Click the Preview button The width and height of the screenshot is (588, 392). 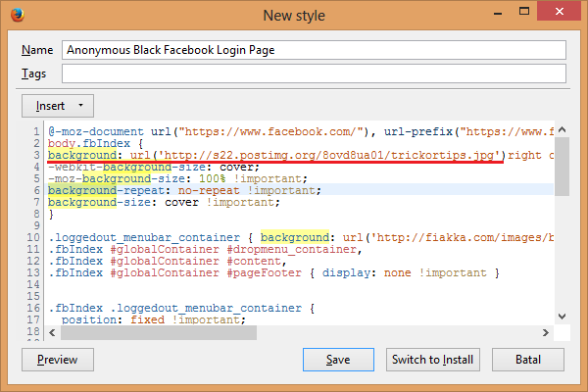tap(58, 360)
